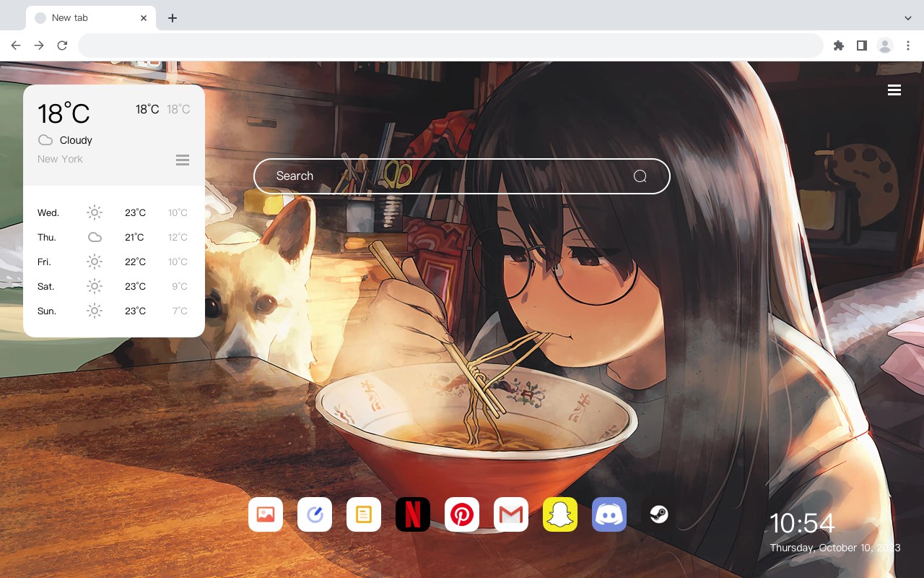This screenshot has height=578, width=924.
Task: Click the sun icon for Wed.
Action: point(95,212)
